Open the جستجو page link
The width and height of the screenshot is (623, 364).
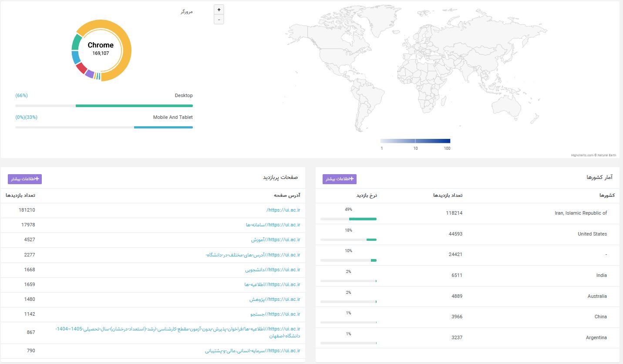(276, 314)
